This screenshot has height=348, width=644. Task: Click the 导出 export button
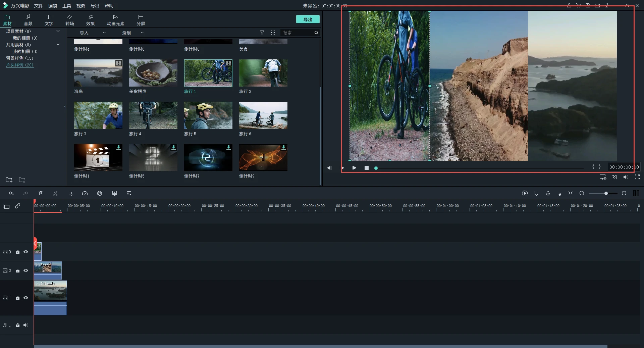pos(308,19)
